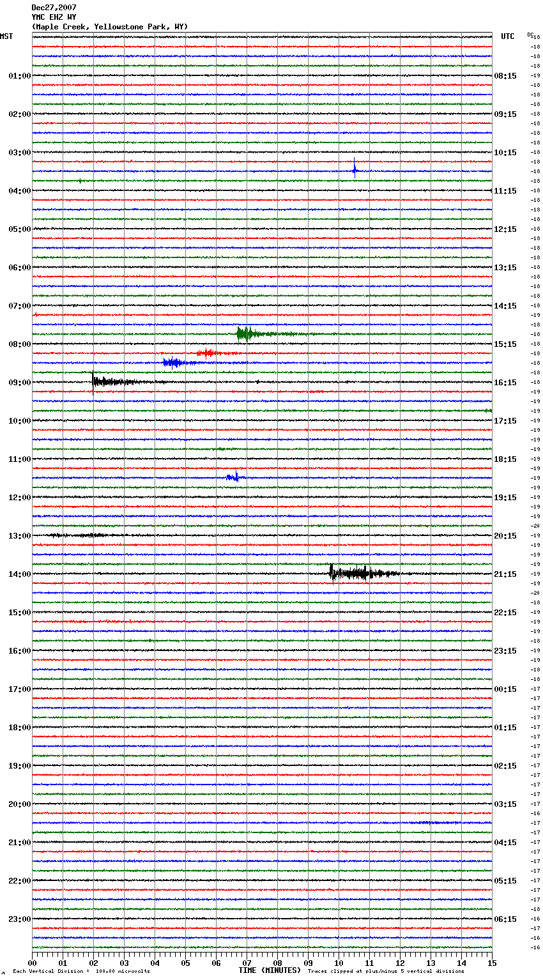Click the faint black disturbance on the 13:00 trace
This screenshot has height=980, width=543.
pos(77,535)
